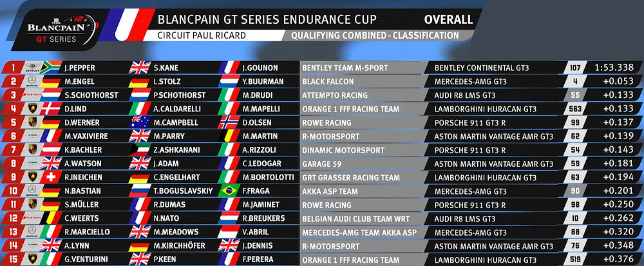This screenshot has width=644, height=266.
Task: Click car number 563 badge
Action: click(576, 109)
